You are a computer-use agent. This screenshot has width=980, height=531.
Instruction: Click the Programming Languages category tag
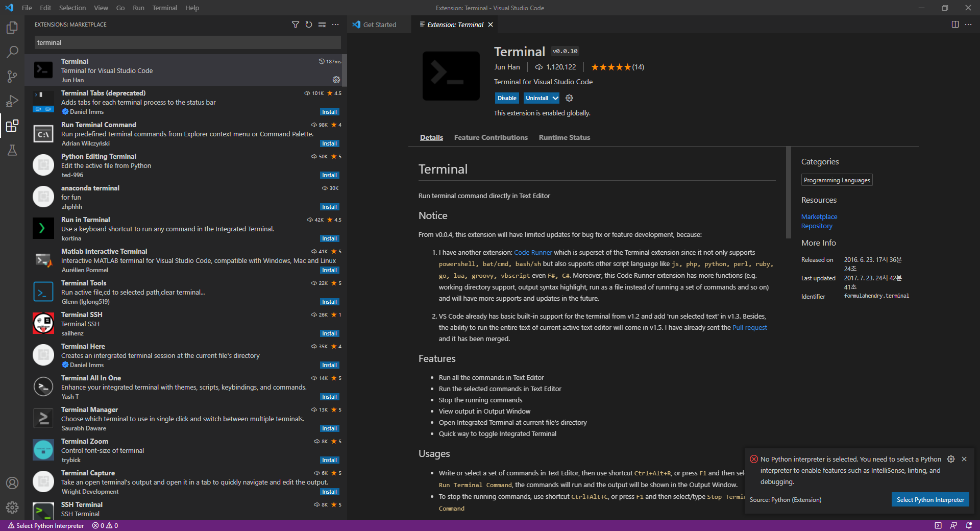coord(837,180)
